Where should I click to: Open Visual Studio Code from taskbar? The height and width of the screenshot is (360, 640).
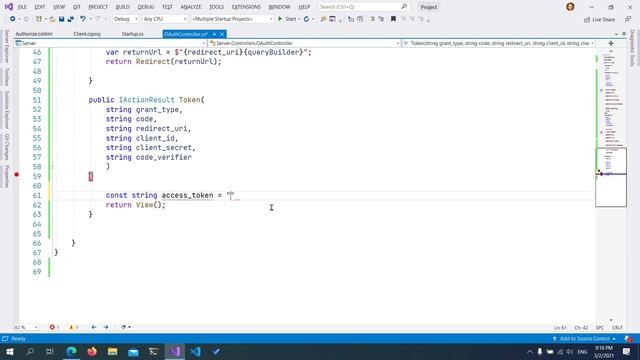click(x=195, y=351)
